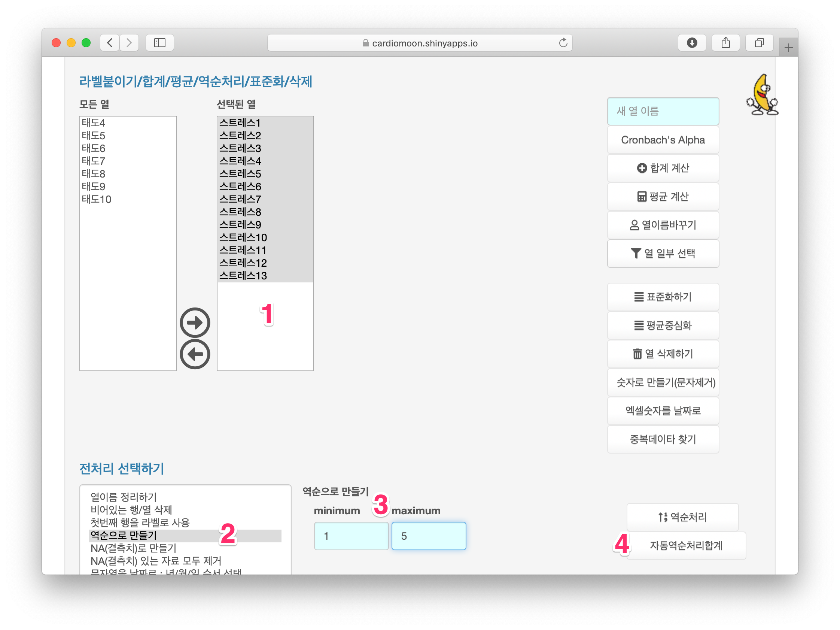
Task: Click the left arrow to remove columns
Action: tap(195, 354)
